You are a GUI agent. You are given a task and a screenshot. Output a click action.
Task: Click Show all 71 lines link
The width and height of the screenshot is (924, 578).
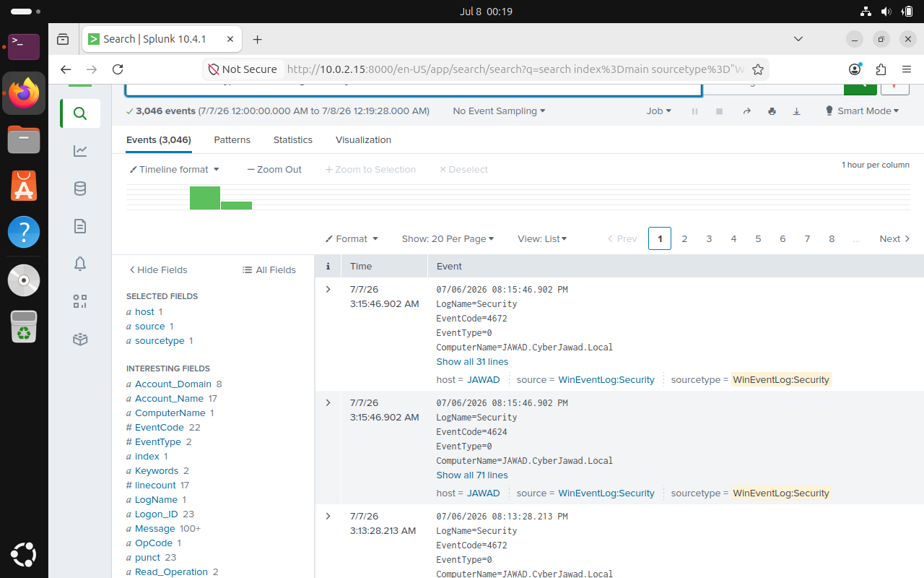point(472,475)
